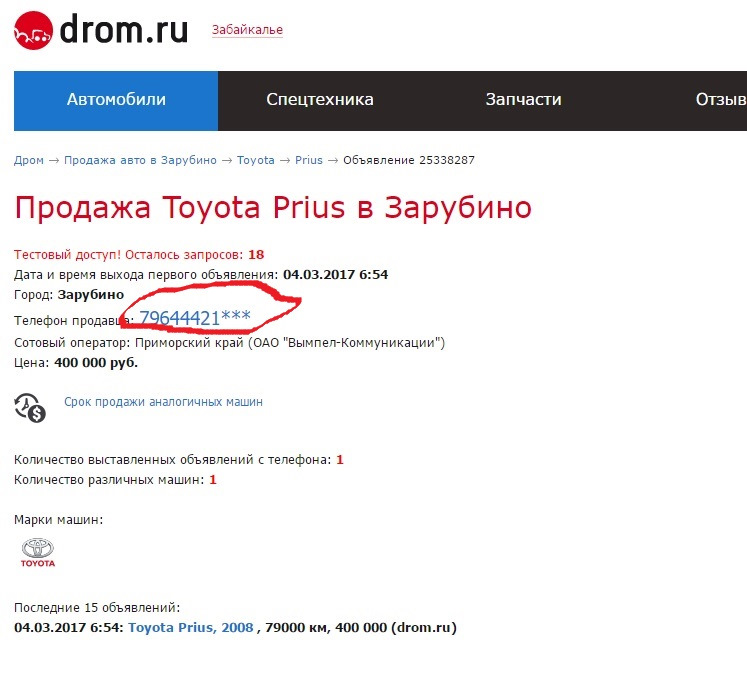Click the Объявление 25338287 breadcrumb text
Image resolution: width=747 pixels, height=690 pixels.
tap(409, 160)
